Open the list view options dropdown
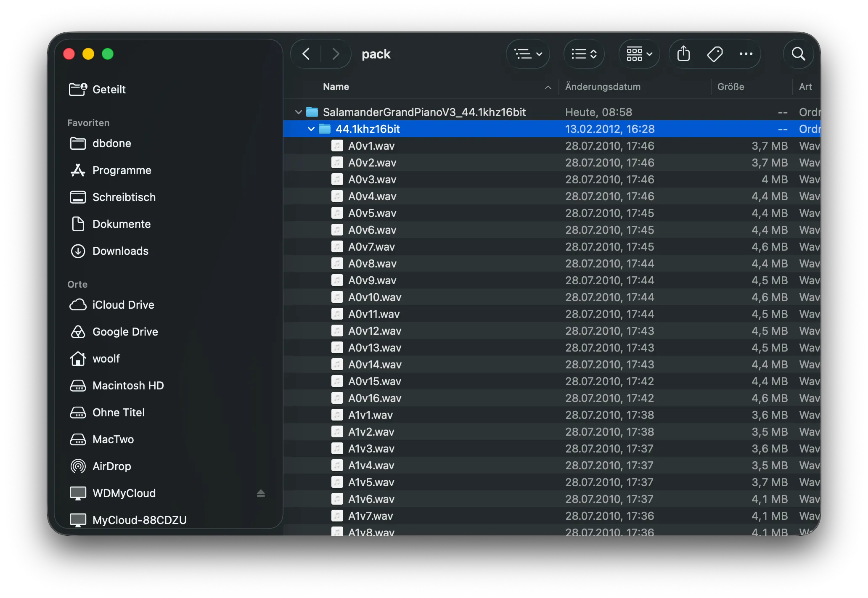 tap(528, 54)
